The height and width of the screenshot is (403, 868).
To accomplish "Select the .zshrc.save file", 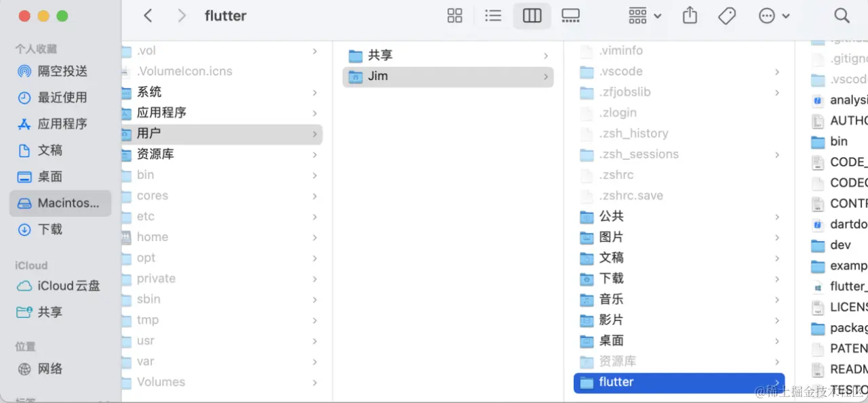I will click(x=679, y=196).
